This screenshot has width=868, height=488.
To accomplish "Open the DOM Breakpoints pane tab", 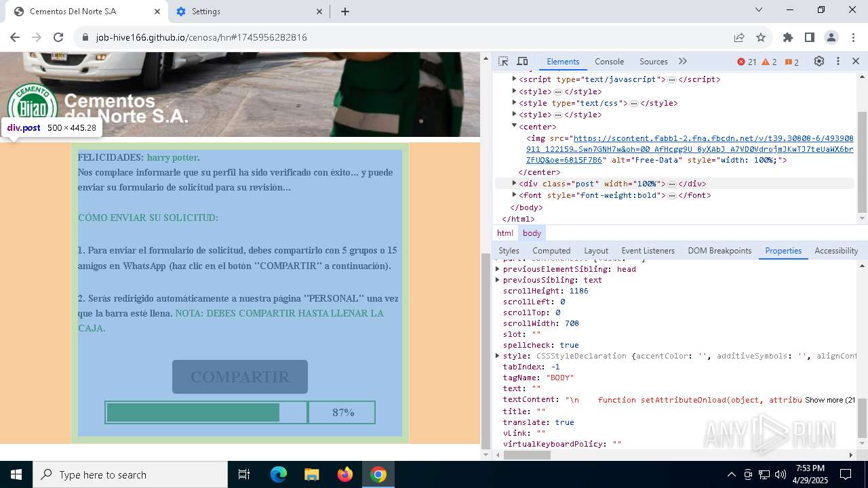I will point(719,251).
